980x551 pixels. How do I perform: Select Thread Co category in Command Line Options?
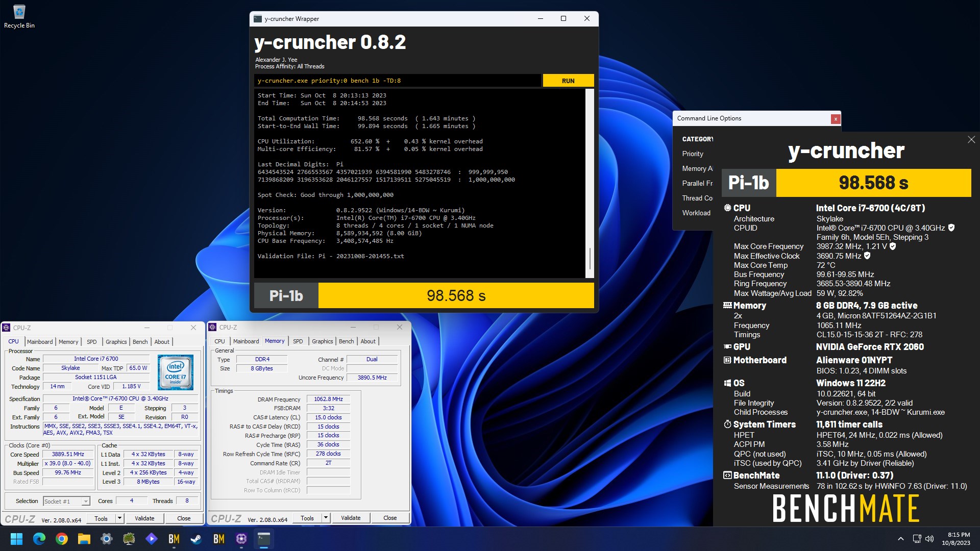click(x=697, y=198)
